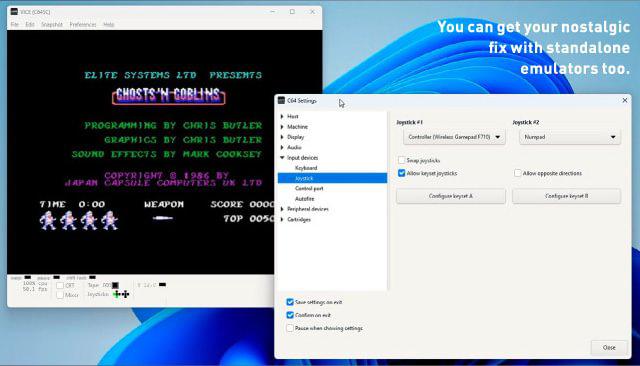Toggle the CRT checkbox in the VICE status bar
Image resolution: width=640 pixels, height=366 pixels.
pos(60,285)
